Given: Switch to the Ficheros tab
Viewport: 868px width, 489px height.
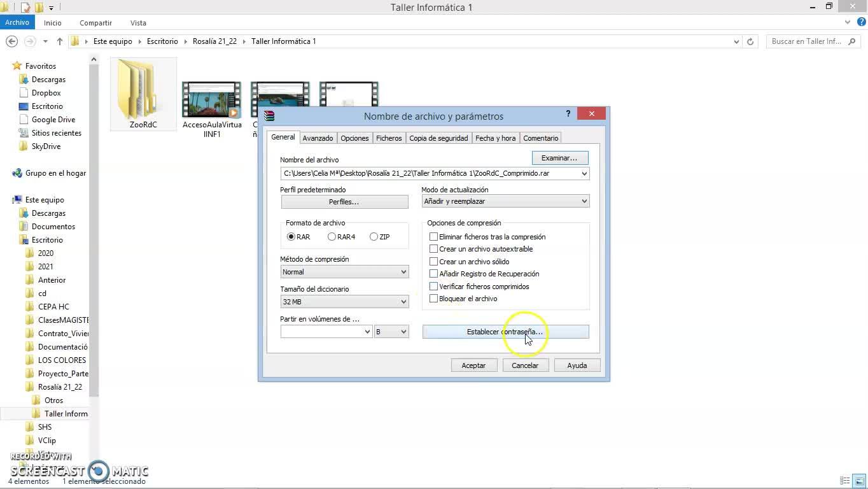Looking at the screenshot, I should pyautogui.click(x=389, y=138).
